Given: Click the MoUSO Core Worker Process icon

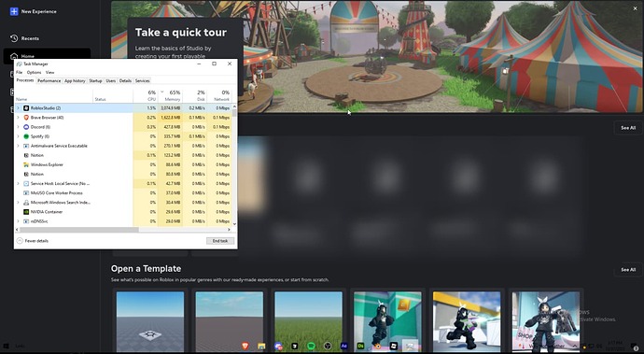Looking at the screenshot, I should (x=26, y=193).
